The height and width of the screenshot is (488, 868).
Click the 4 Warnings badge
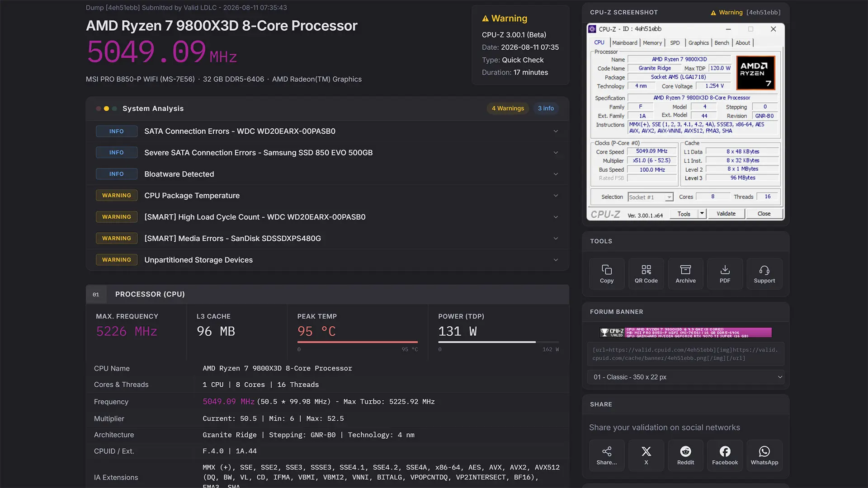pos(508,108)
